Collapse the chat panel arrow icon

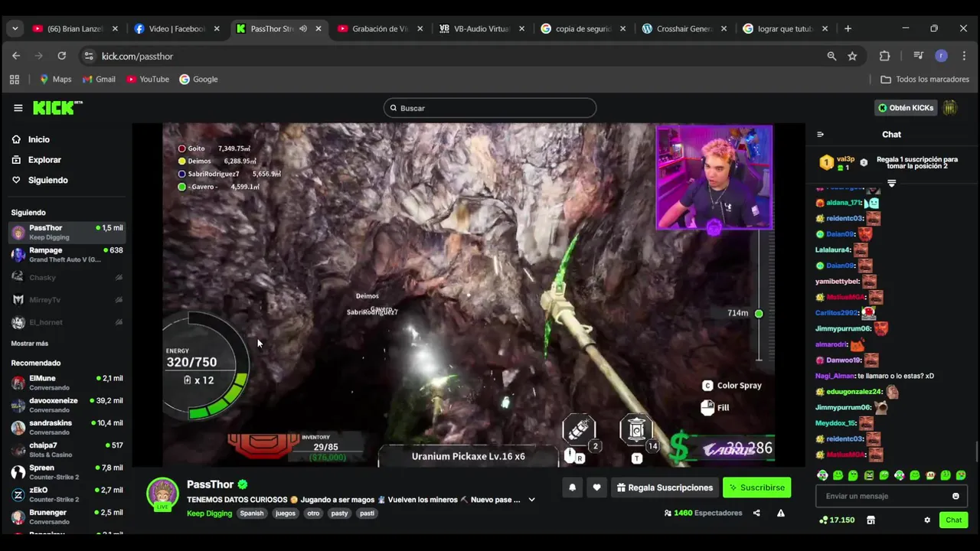[820, 135]
